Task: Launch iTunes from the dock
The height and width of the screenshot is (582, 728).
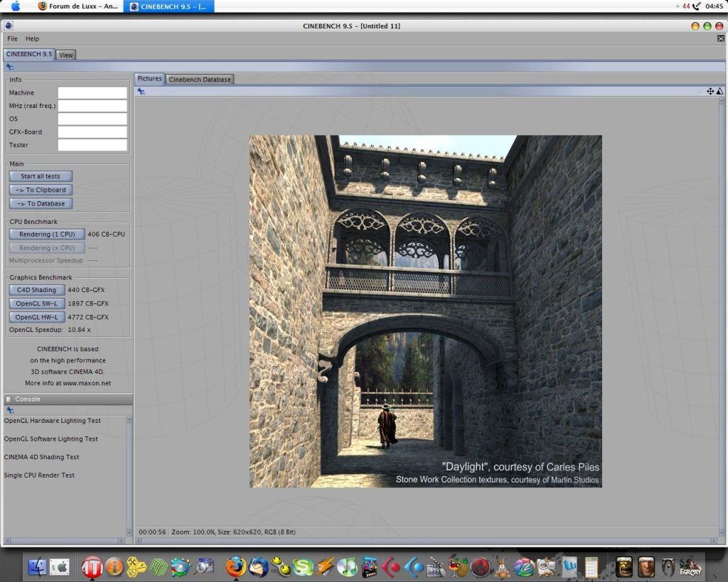Action: (347, 566)
